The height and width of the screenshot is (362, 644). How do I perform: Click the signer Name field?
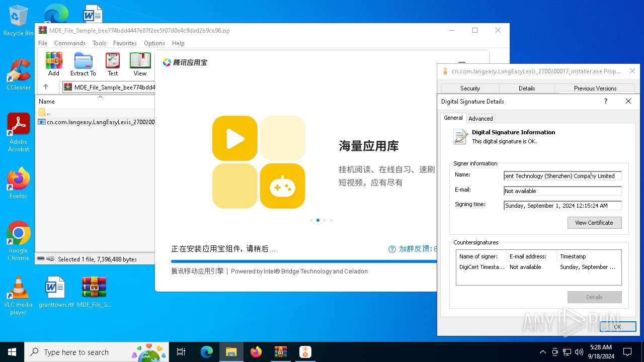(x=562, y=176)
